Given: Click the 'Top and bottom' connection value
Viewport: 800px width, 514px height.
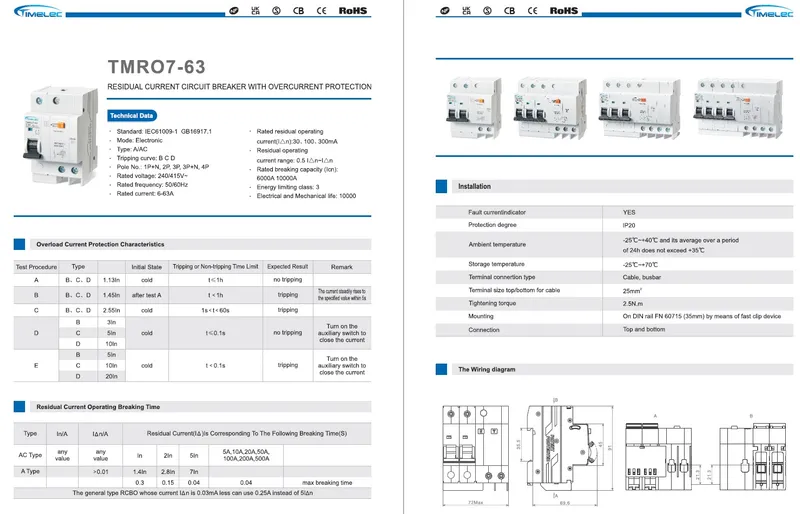Looking at the screenshot, I should tap(643, 330).
